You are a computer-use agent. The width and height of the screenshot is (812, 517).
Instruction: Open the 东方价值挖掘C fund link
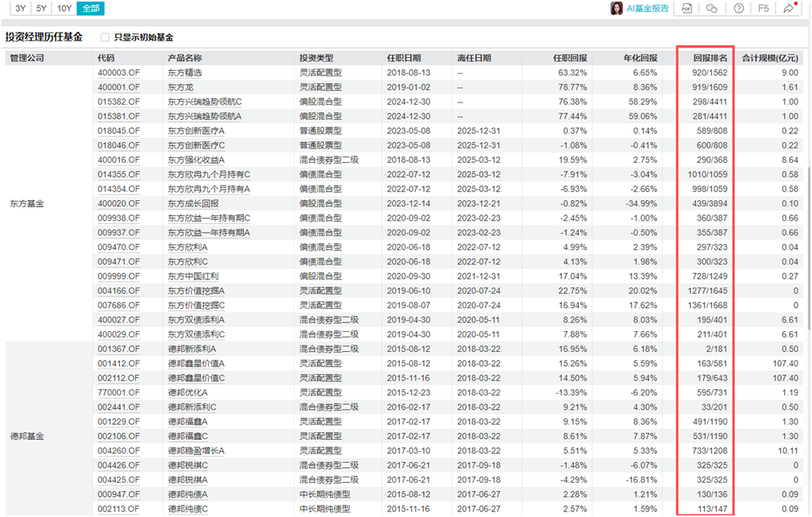pos(196,305)
